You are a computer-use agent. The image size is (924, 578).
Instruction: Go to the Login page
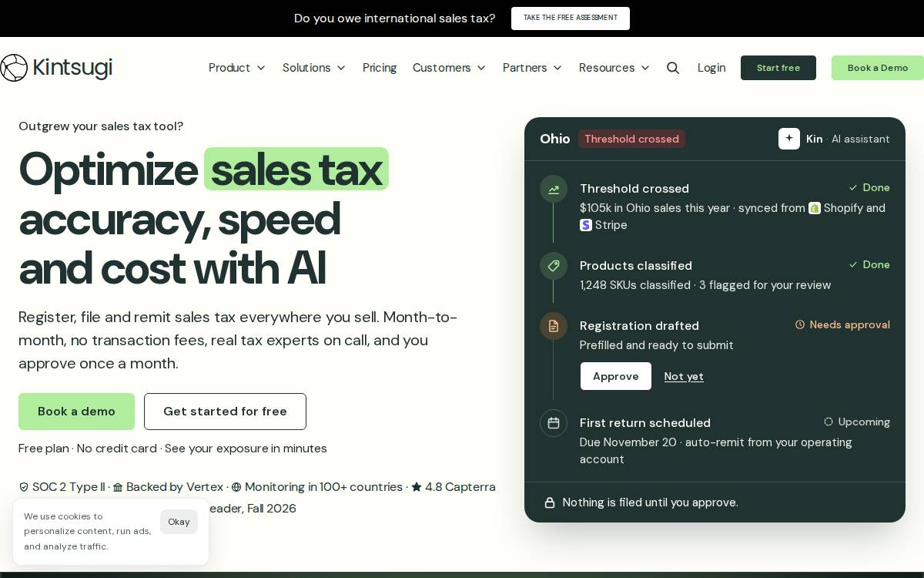[x=711, y=68]
